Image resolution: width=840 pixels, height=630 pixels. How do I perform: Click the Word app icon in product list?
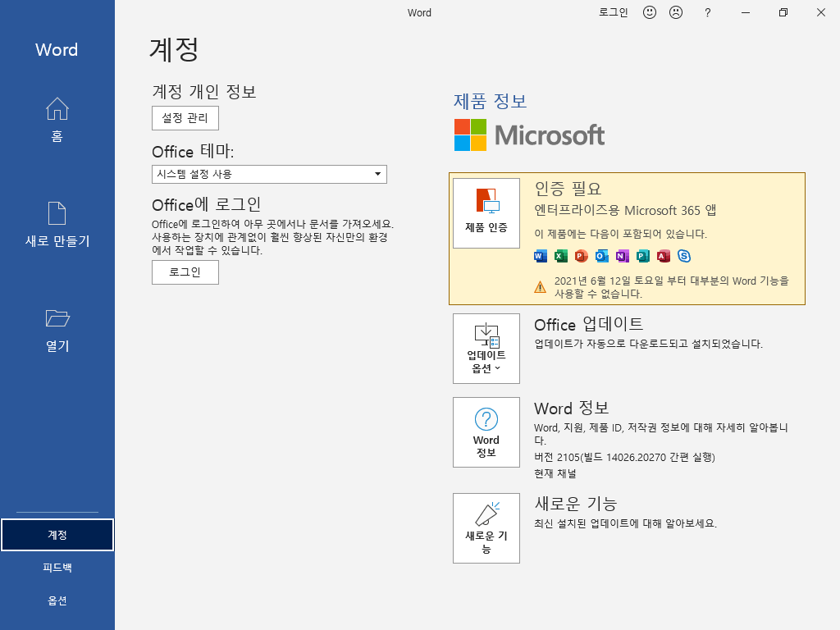click(x=540, y=256)
